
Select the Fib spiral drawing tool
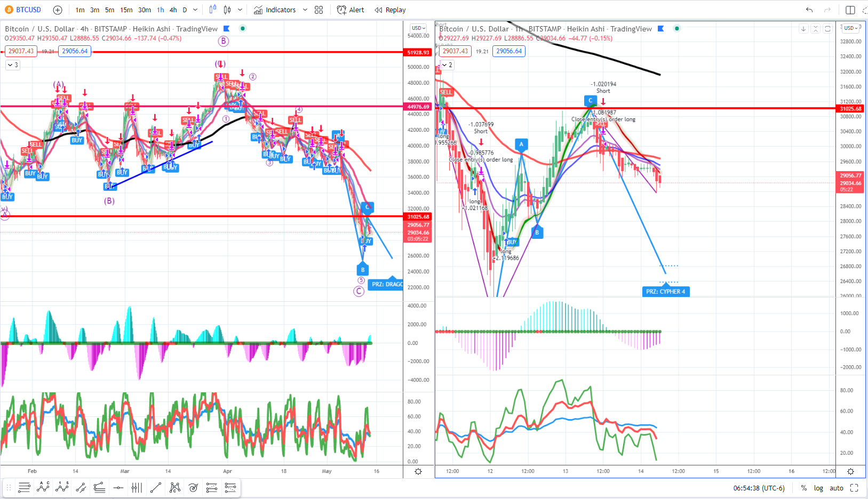(193, 487)
